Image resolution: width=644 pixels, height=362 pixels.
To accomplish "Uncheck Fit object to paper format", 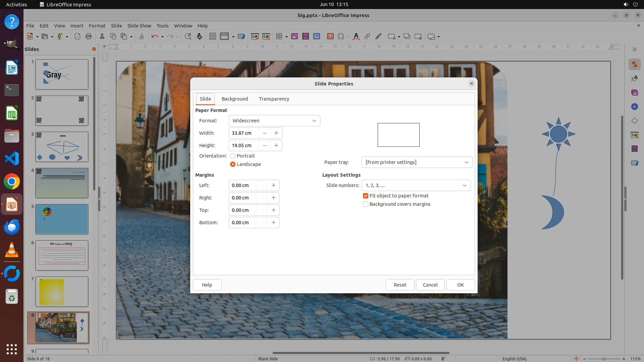I will [366, 196].
